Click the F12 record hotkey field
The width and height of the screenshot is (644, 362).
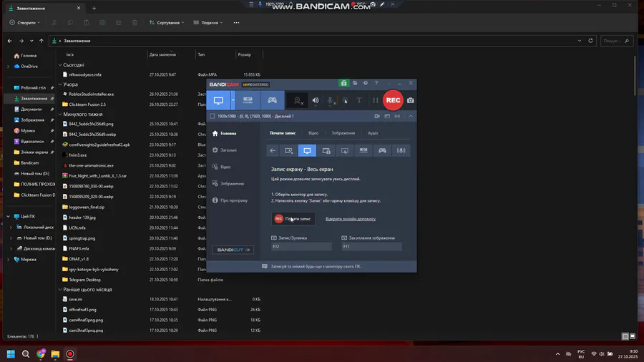(x=301, y=247)
